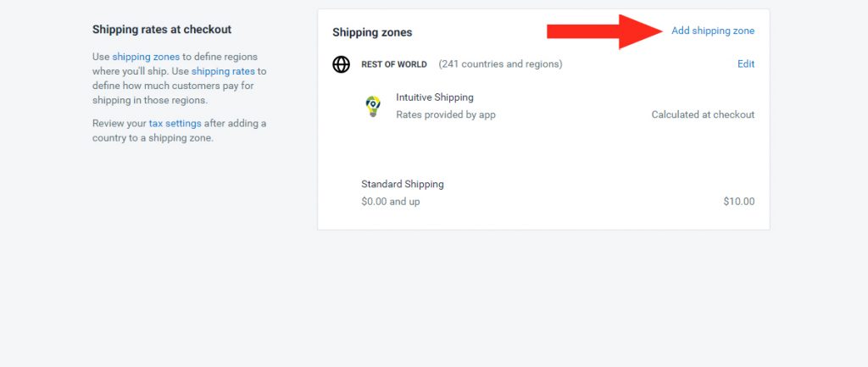Click the Intuitive Shipping lightbulb icon

tap(373, 106)
